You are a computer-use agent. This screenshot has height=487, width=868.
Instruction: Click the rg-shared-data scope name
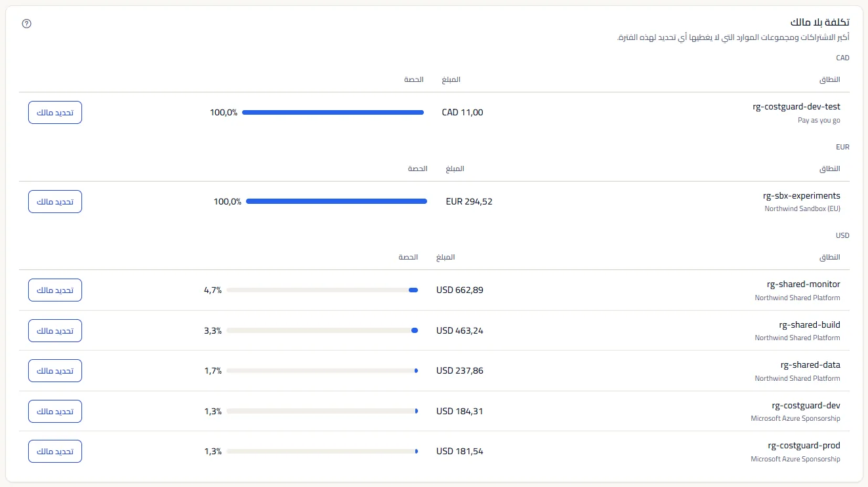[x=810, y=364]
